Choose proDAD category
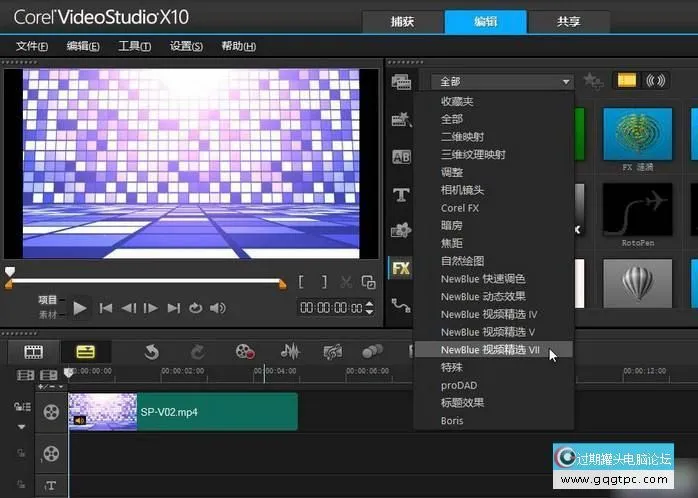The height and width of the screenshot is (498, 698). (x=459, y=385)
